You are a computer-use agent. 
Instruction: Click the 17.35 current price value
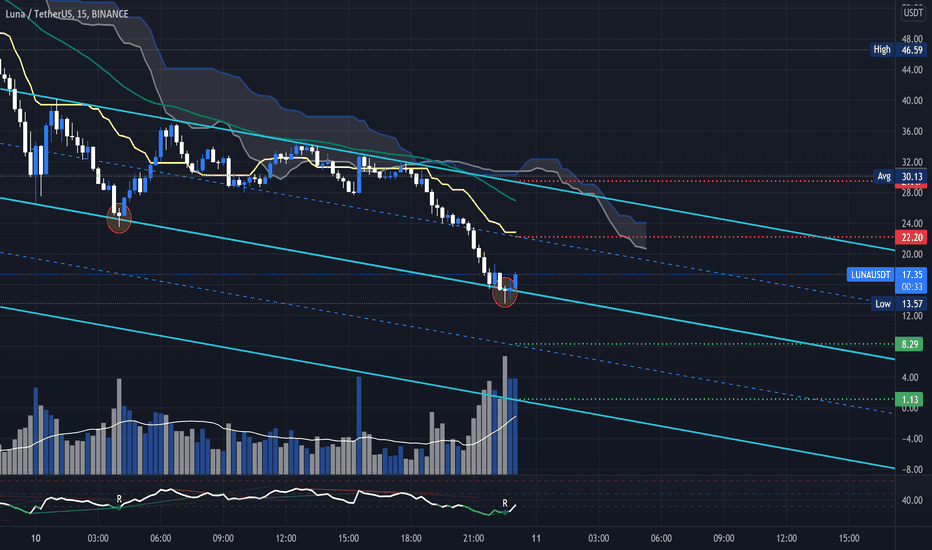click(912, 274)
